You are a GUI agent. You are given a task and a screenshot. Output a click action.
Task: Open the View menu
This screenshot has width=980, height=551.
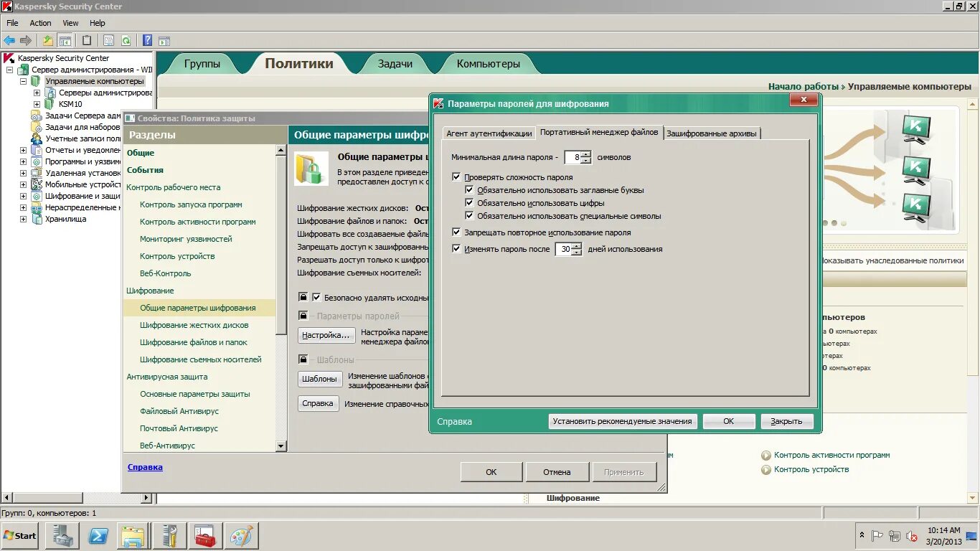[x=70, y=23]
